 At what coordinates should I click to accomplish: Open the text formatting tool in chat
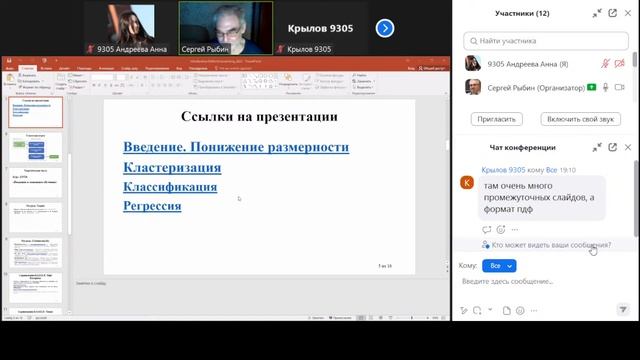pos(464,311)
